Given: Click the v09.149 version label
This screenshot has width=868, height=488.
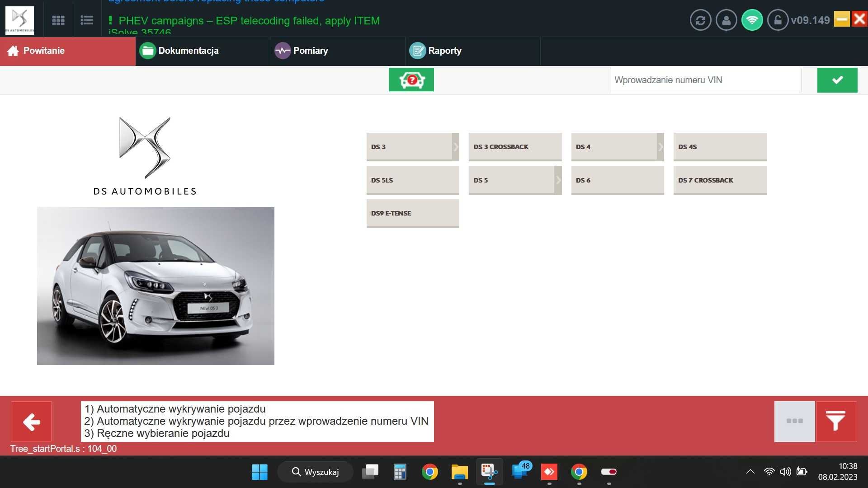Looking at the screenshot, I should [810, 20].
